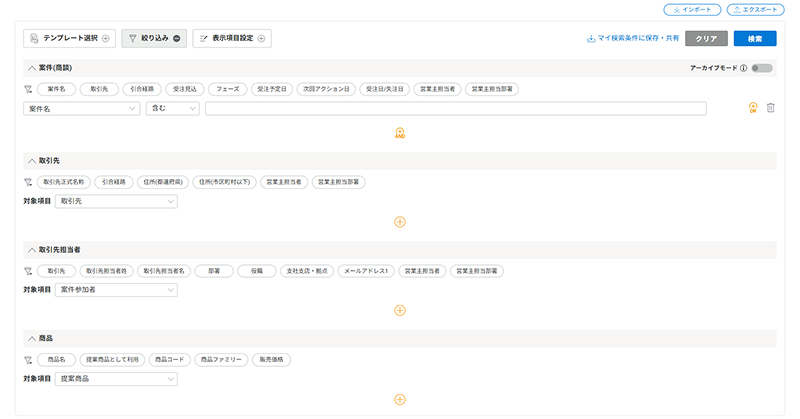
Task: Toggle the アーカイブモード switch
Action: point(762,68)
